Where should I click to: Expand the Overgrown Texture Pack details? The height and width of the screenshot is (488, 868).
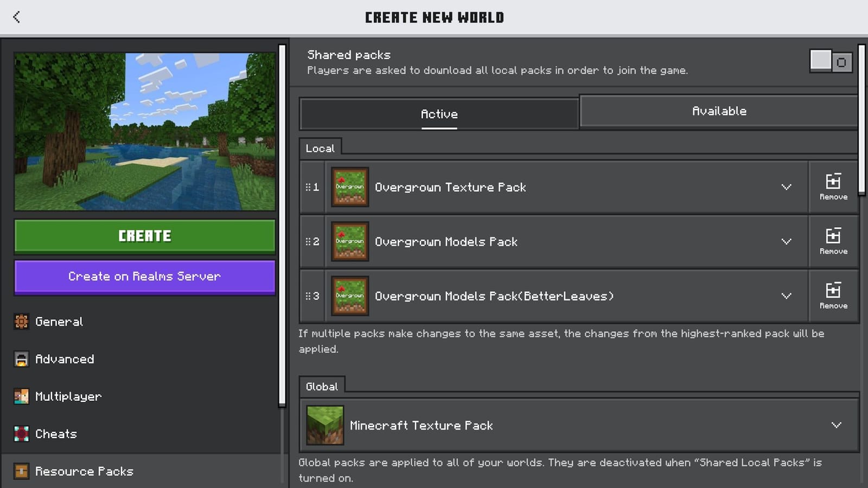click(786, 188)
